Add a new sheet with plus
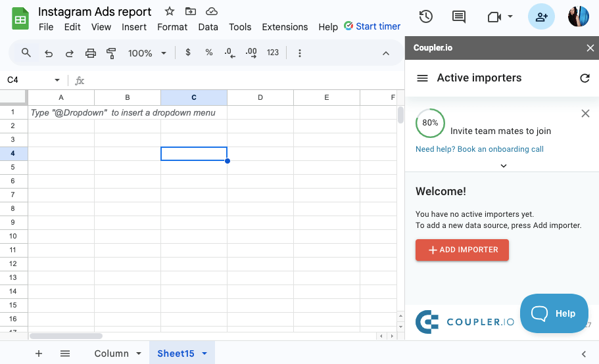Viewport: 599px width, 364px height. click(39, 353)
